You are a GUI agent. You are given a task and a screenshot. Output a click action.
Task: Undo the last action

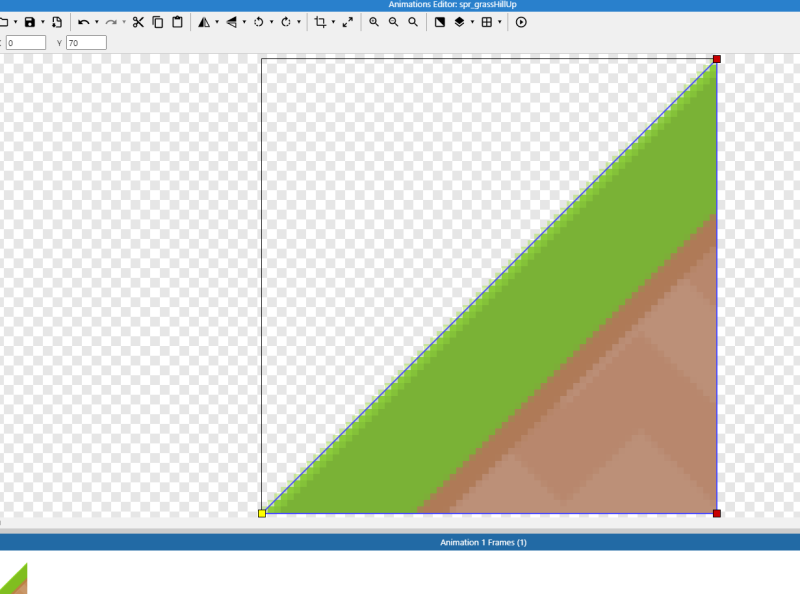click(x=84, y=22)
